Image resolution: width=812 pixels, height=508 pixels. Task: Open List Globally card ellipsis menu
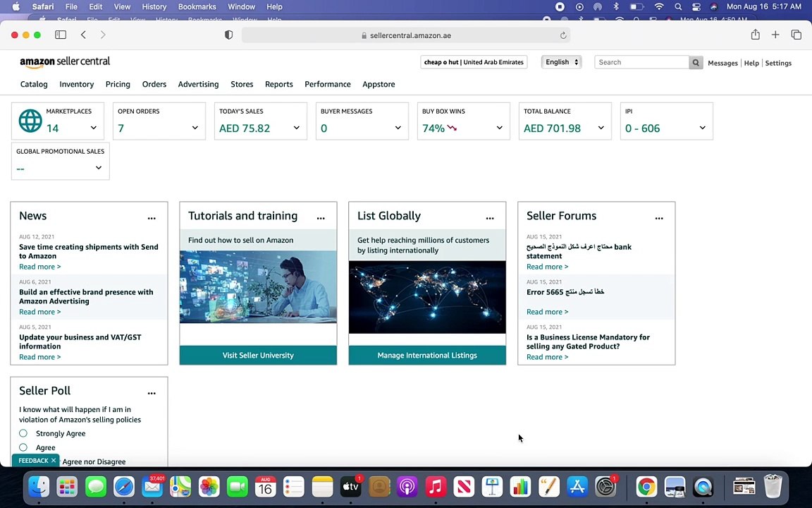(x=490, y=218)
